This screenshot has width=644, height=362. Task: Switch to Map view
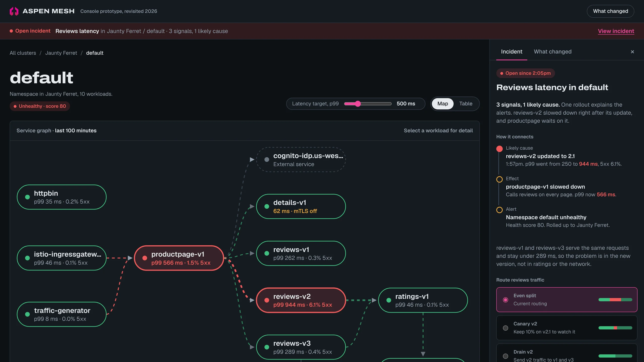click(442, 104)
